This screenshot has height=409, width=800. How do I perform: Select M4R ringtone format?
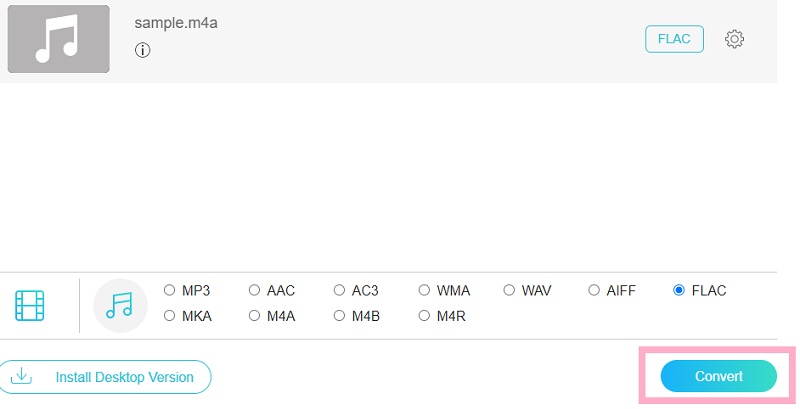[x=424, y=316]
